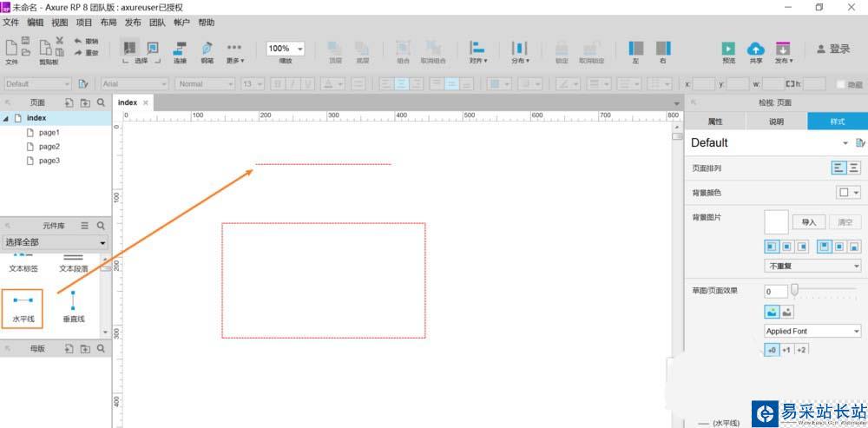Add a new page in Pages panel
Screen dimensions: 868x428
tap(69, 102)
